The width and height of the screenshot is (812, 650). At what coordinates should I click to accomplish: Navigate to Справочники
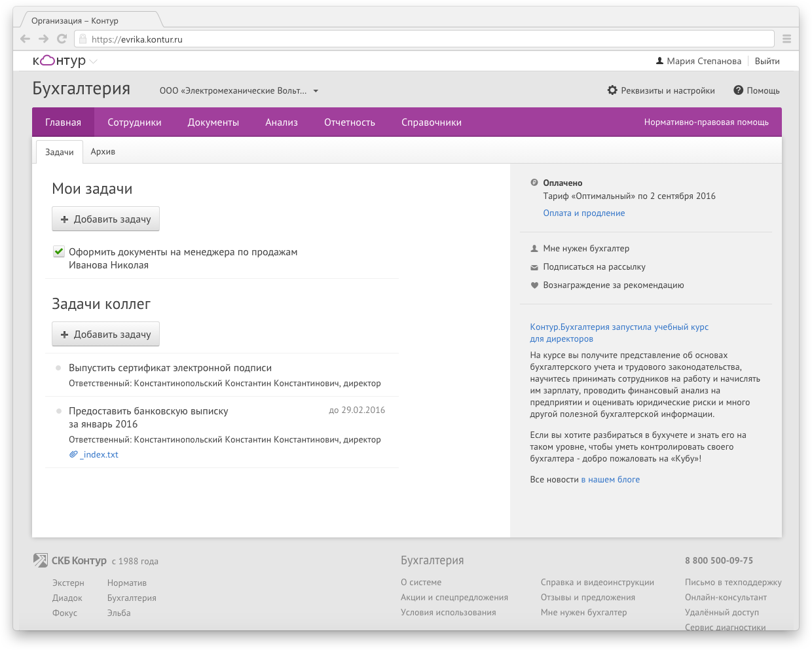[432, 122]
